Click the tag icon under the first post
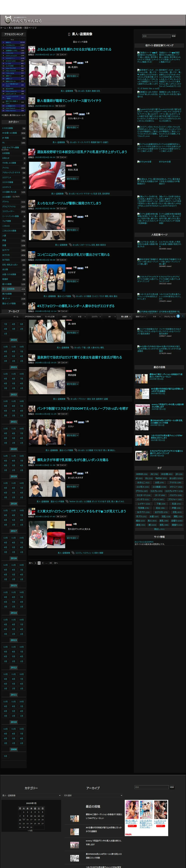The image size is (186, 868). pos(76,91)
